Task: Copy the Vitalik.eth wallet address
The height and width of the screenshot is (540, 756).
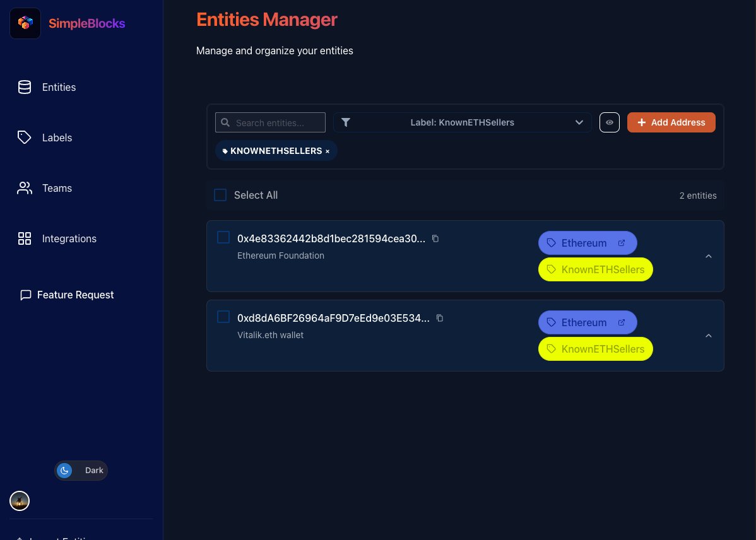Action: 440,318
